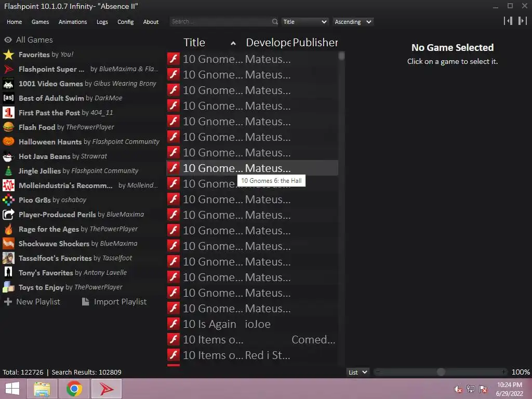
Task: Click the Molleindustria's Recommendations icon
Action: point(8,185)
